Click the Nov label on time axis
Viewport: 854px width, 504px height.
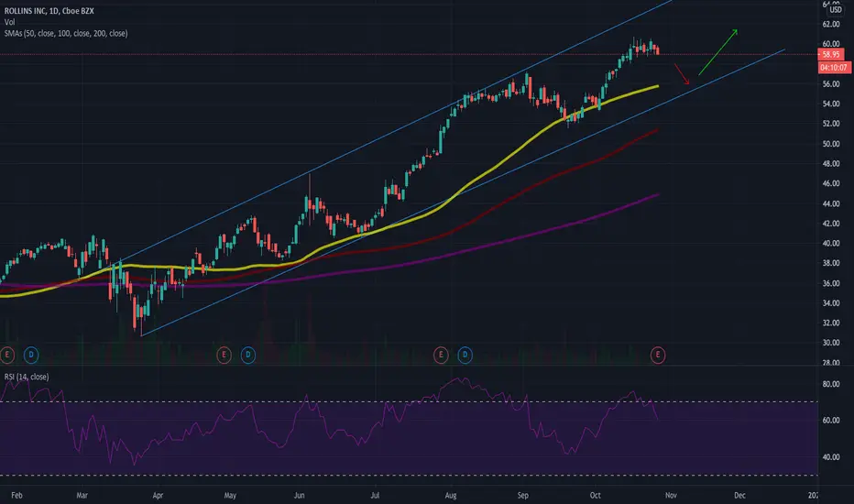point(671,495)
